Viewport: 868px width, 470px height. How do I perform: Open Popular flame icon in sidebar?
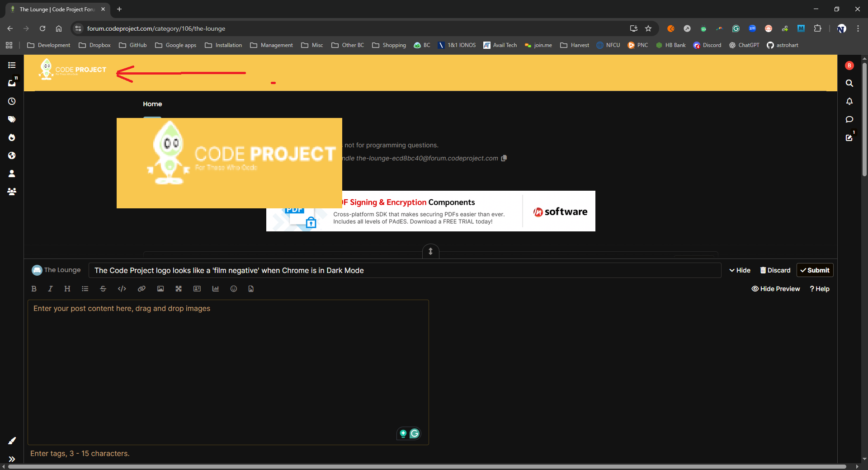click(x=12, y=137)
